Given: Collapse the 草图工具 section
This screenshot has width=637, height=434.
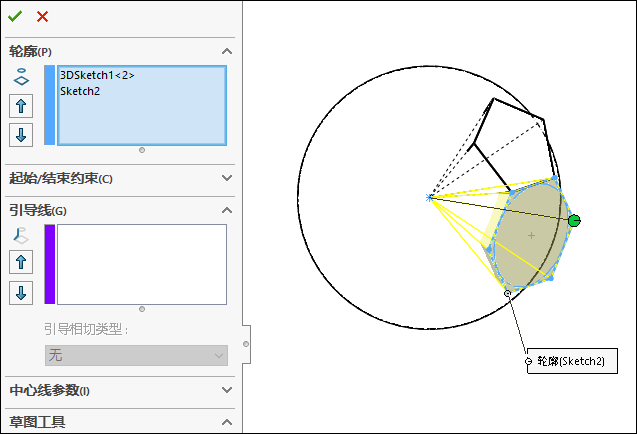Looking at the screenshot, I should (227, 422).
